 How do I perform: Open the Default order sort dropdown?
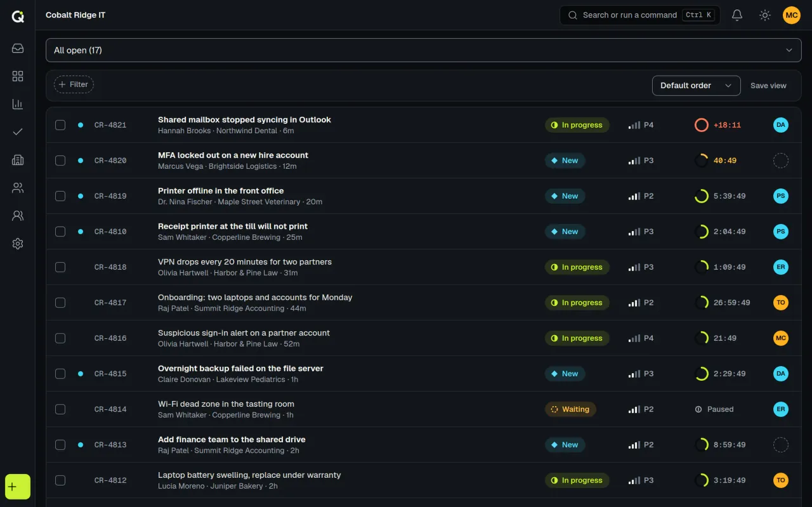[x=696, y=86]
